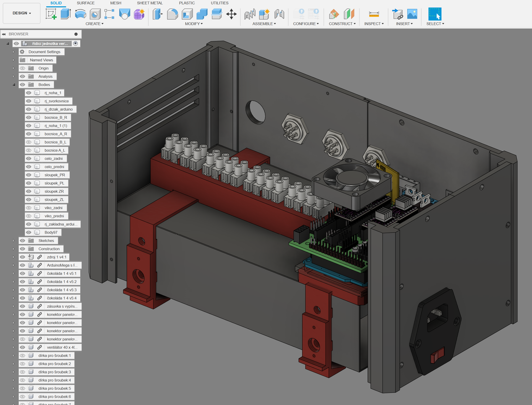Screen dimensions: 532x405
Task: Activate the root component radio button
Action: click(75, 43)
